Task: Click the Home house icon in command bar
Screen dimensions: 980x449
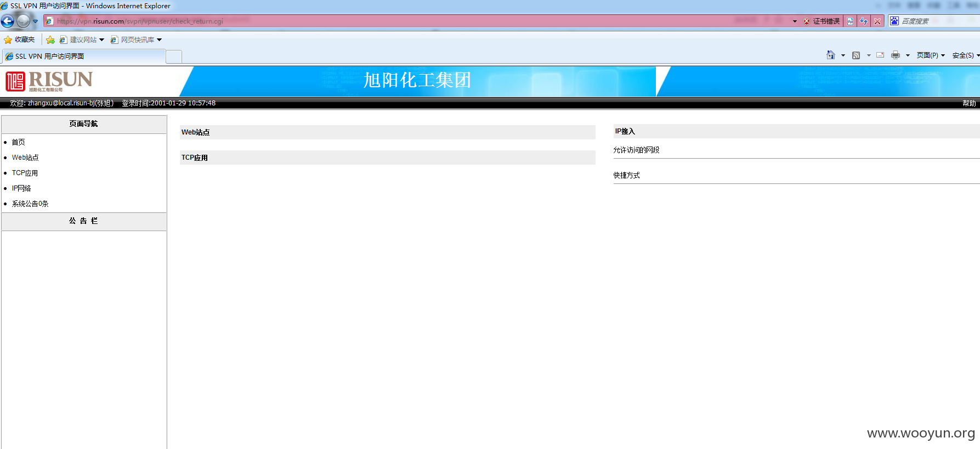Action: coord(831,55)
